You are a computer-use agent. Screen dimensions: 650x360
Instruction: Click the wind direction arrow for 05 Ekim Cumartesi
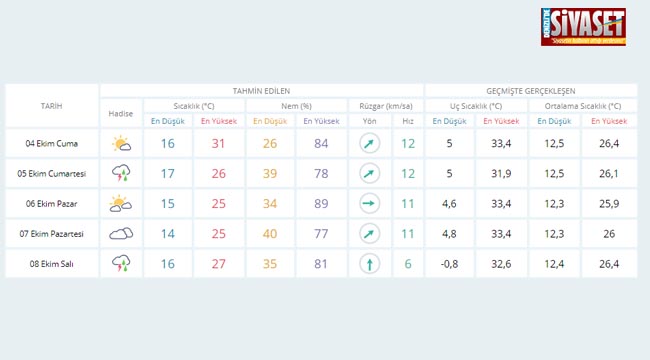pyautogui.click(x=369, y=173)
